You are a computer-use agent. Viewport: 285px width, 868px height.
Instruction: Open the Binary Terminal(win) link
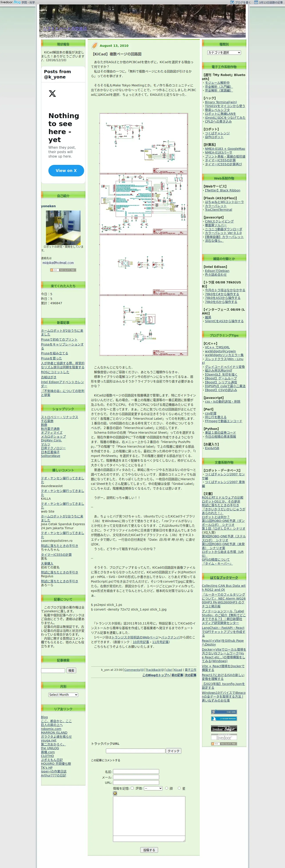221,102
